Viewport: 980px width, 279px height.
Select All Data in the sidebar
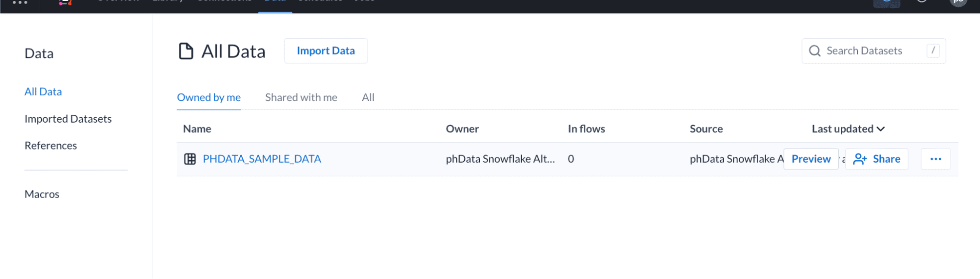(43, 92)
